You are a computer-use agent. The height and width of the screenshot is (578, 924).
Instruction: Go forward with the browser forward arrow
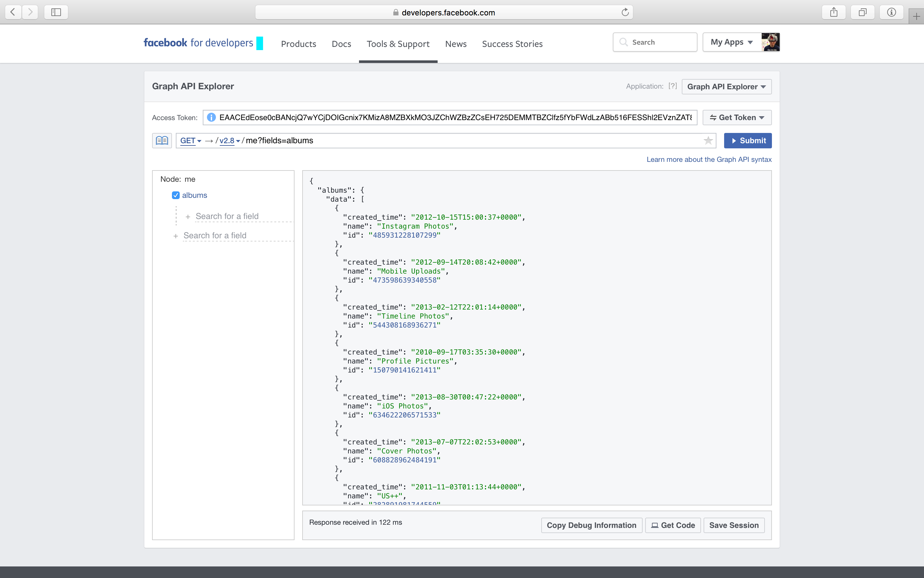pyautogui.click(x=30, y=12)
